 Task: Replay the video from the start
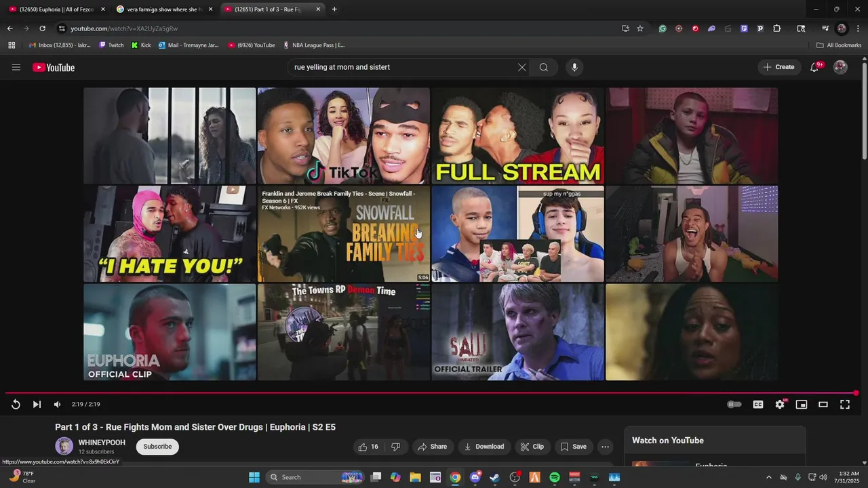point(16,405)
